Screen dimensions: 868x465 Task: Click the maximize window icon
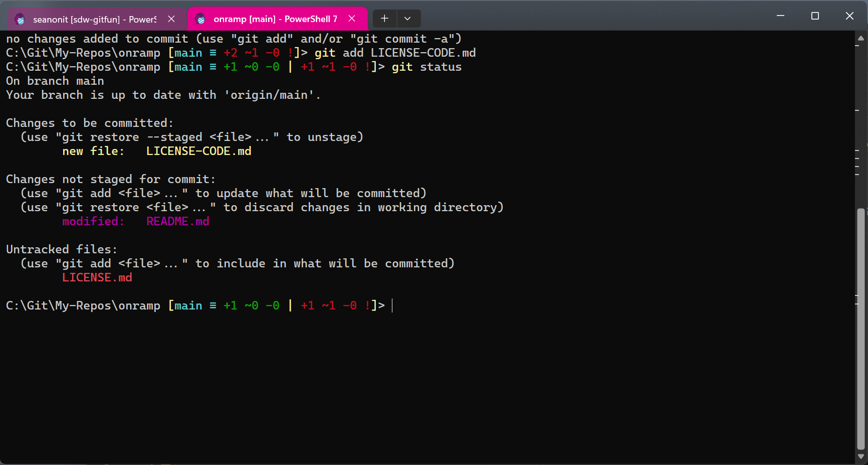(814, 16)
